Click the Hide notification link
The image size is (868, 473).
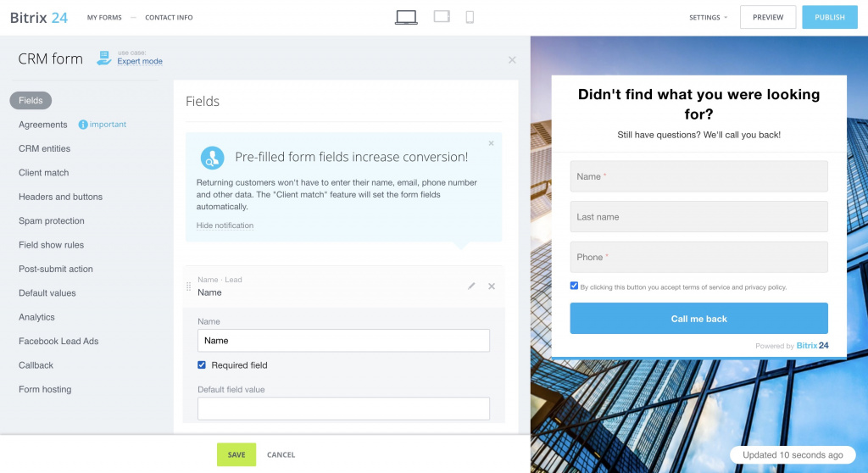[x=225, y=225]
